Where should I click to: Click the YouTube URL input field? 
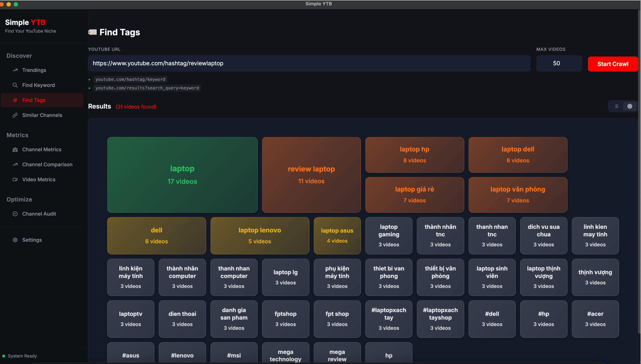(309, 63)
